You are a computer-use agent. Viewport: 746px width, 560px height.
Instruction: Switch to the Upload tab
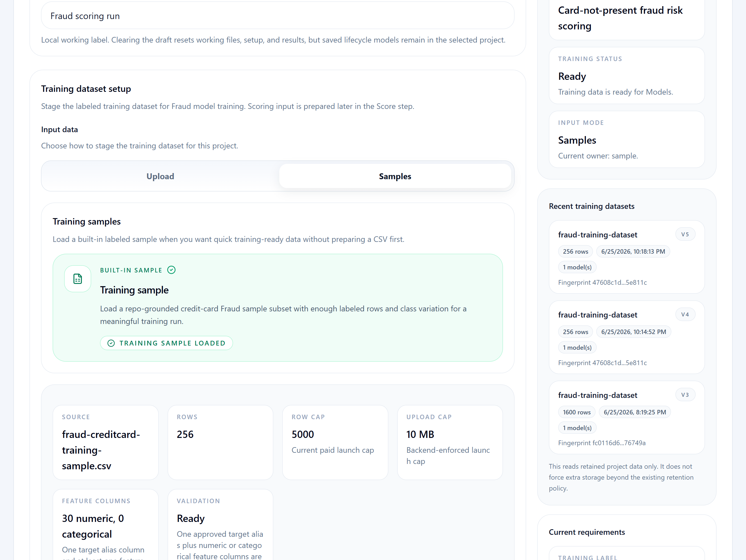tap(160, 176)
